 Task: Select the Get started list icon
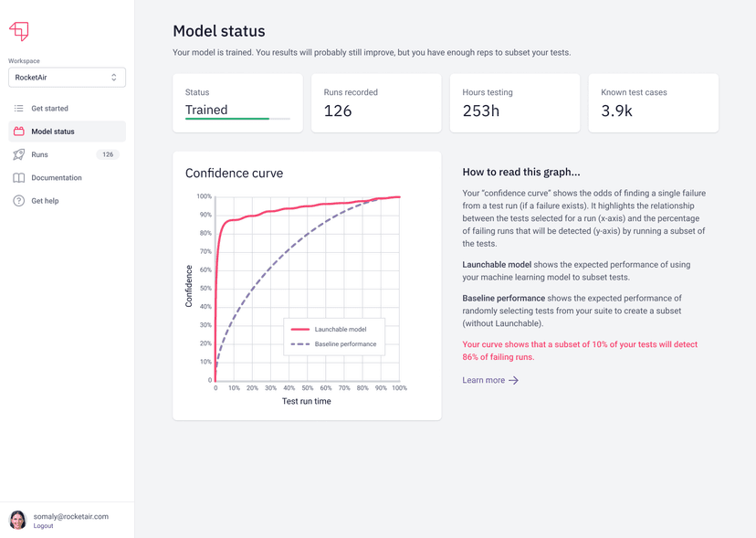click(20, 108)
